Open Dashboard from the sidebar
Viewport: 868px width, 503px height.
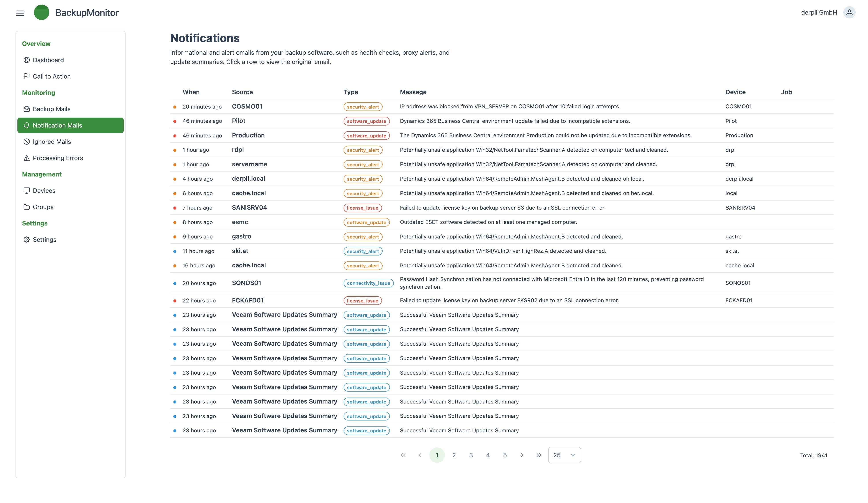point(71,60)
